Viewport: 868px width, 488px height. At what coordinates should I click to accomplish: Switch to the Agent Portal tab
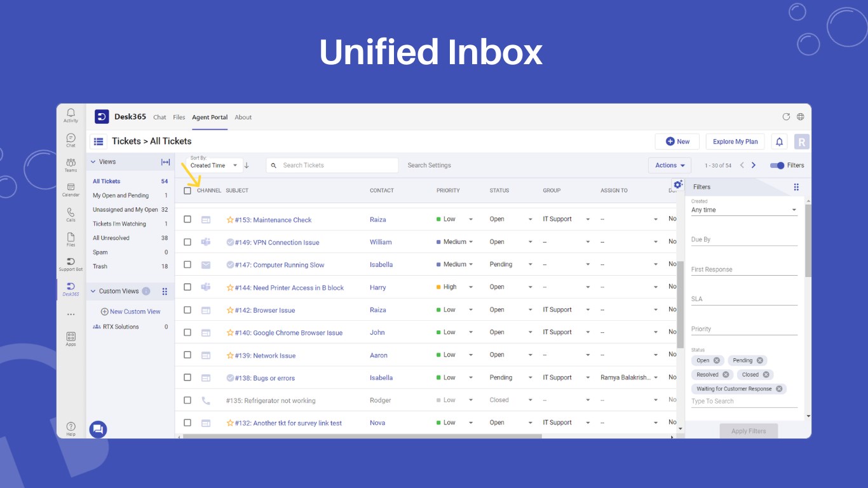click(x=210, y=117)
